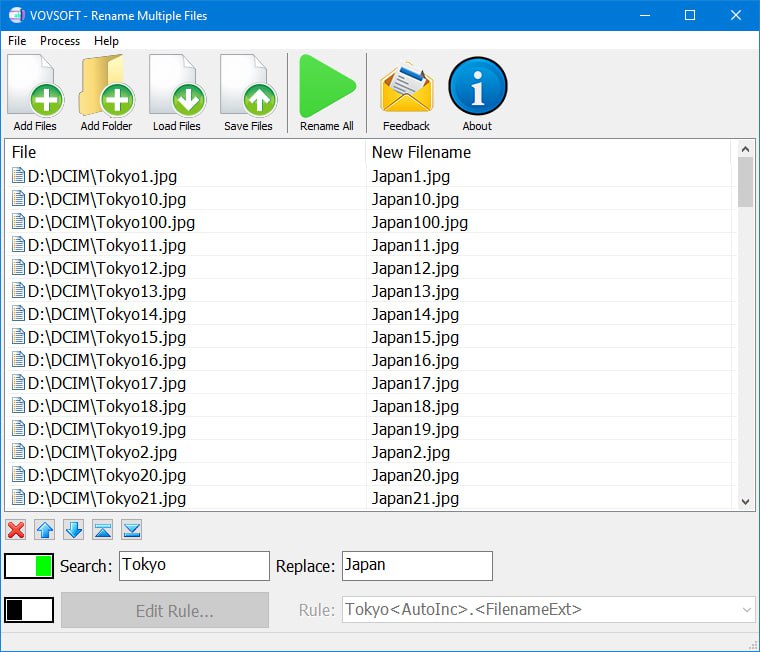Toggle the Search and Replace switch
The width and height of the screenshot is (760, 652).
coord(29,566)
